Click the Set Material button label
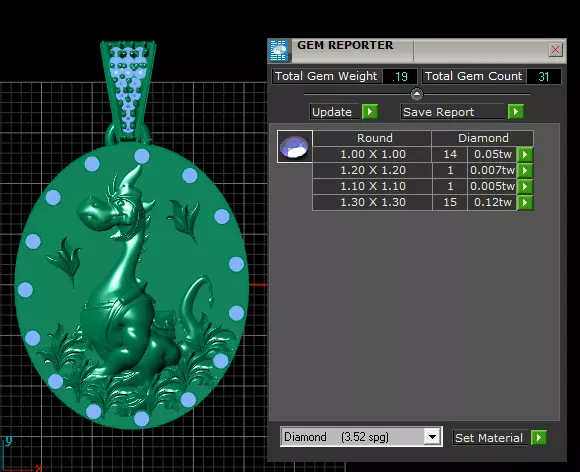Image resolution: width=580 pixels, height=472 pixels. pos(490,438)
